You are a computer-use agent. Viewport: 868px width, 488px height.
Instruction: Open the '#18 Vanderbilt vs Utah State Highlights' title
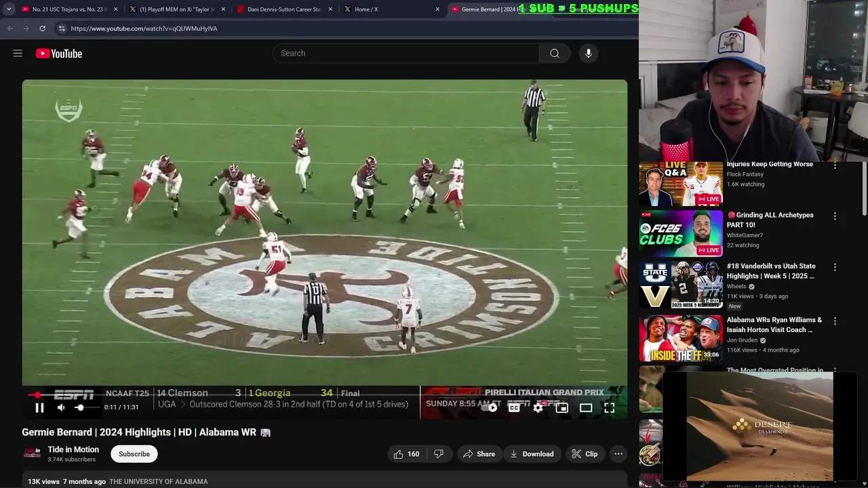pyautogui.click(x=771, y=271)
